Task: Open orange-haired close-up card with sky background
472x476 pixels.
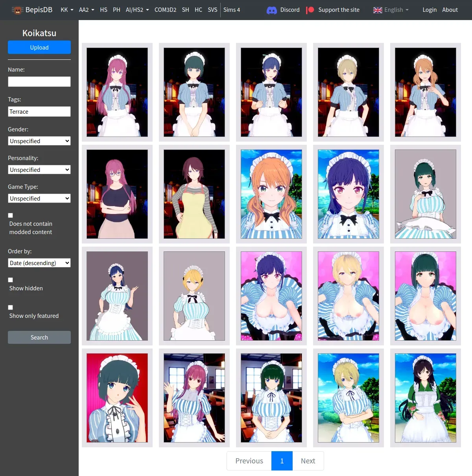Action: tap(271, 194)
